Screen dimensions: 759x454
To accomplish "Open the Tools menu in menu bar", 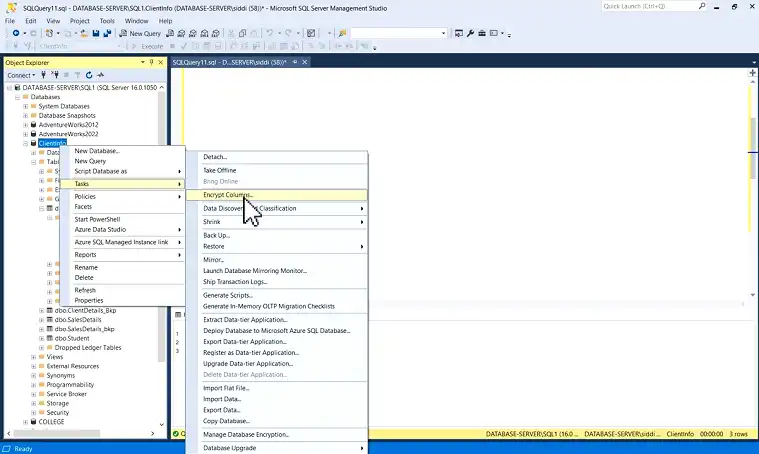I will [107, 21].
